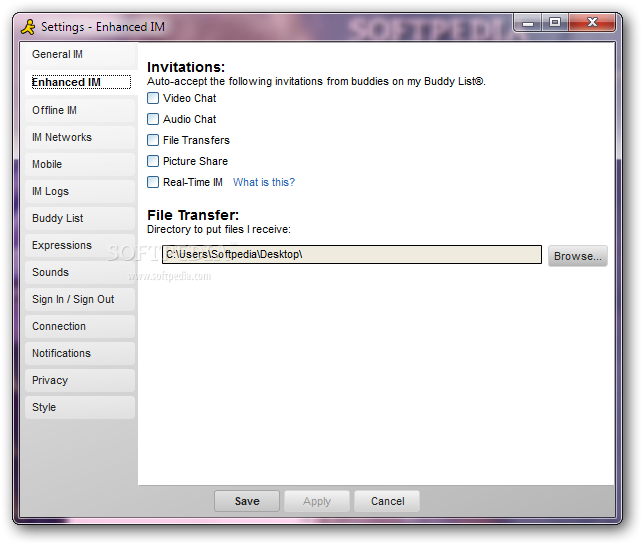Image resolution: width=643 pixels, height=545 pixels.
Task: Click the file receive directory field
Action: pyautogui.click(x=352, y=255)
